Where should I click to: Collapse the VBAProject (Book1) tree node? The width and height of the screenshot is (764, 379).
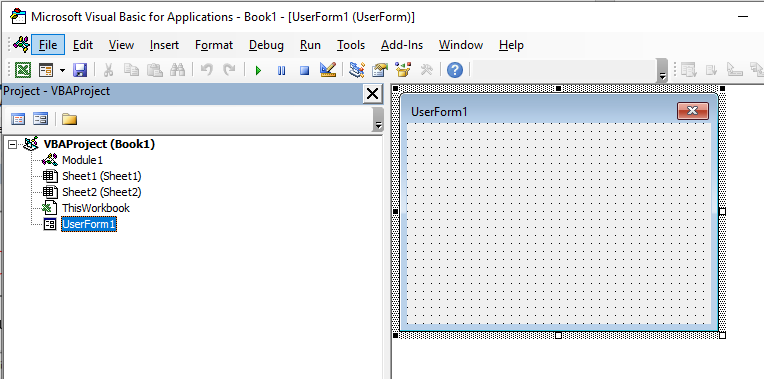point(13,144)
